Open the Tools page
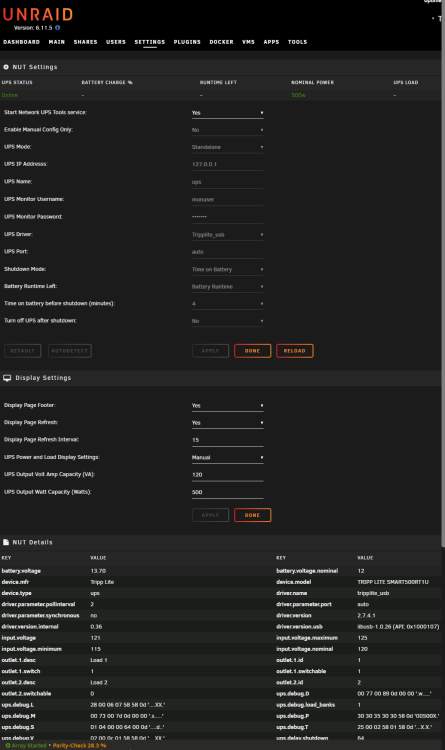 tap(297, 42)
